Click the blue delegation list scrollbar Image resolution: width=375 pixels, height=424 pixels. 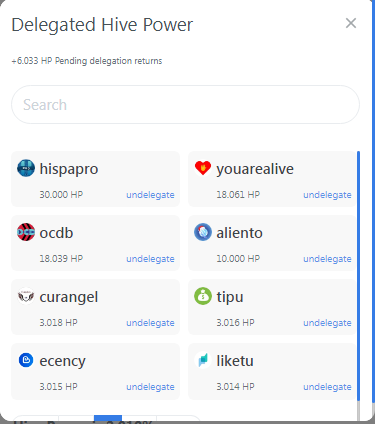pyautogui.click(x=358, y=276)
